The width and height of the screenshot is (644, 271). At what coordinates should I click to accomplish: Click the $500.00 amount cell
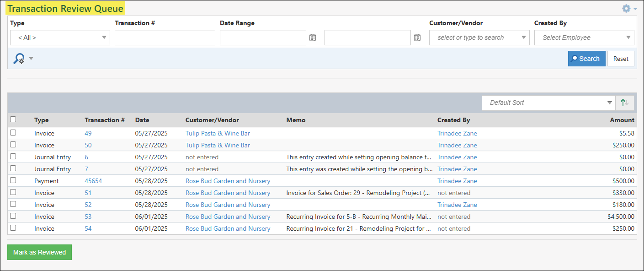623,181
